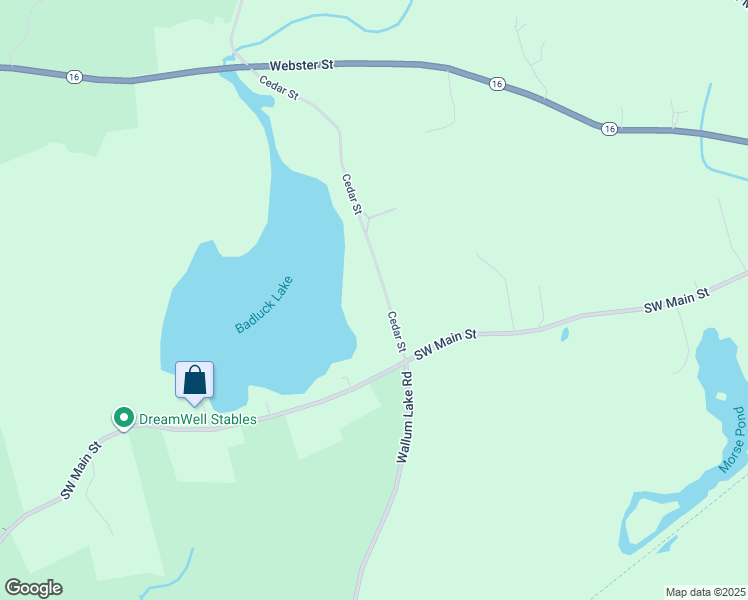The image size is (748, 600).
Task: Select the Badluck Lake label
Action: (x=264, y=304)
